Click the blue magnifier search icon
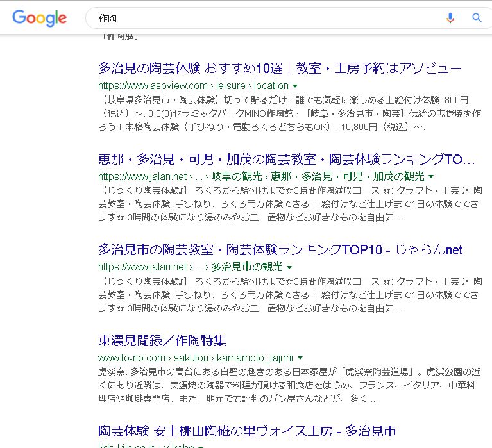The image size is (492, 448). (477, 18)
